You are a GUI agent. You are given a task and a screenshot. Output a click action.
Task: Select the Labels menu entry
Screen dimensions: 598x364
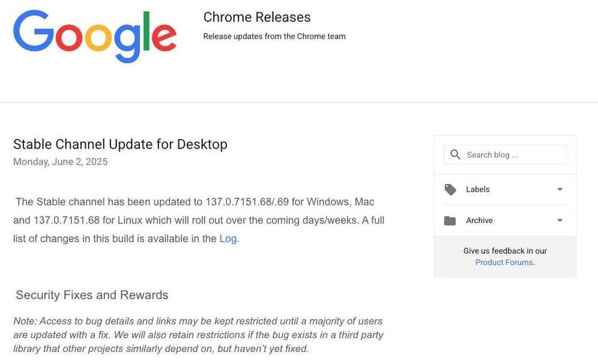pyautogui.click(x=478, y=189)
